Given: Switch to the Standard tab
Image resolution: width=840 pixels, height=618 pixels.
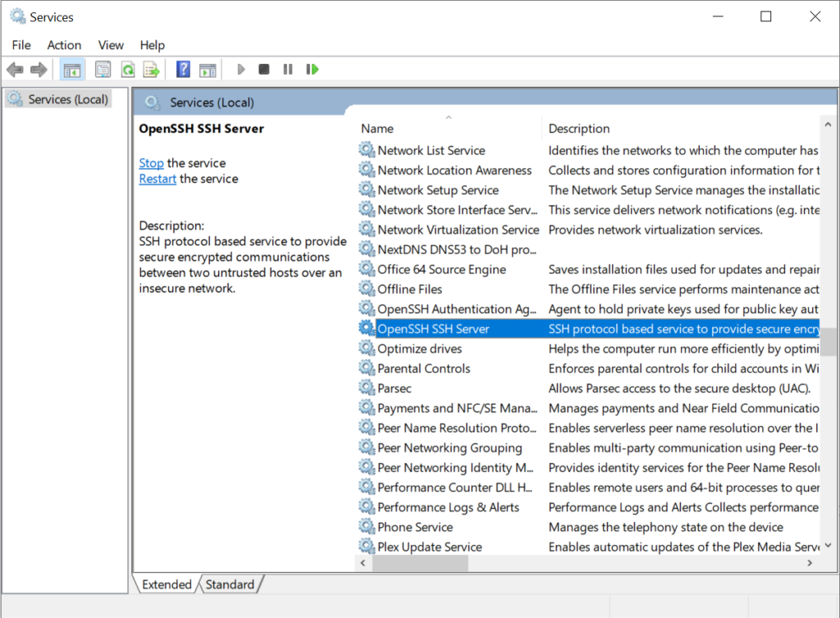Looking at the screenshot, I should point(230,584).
